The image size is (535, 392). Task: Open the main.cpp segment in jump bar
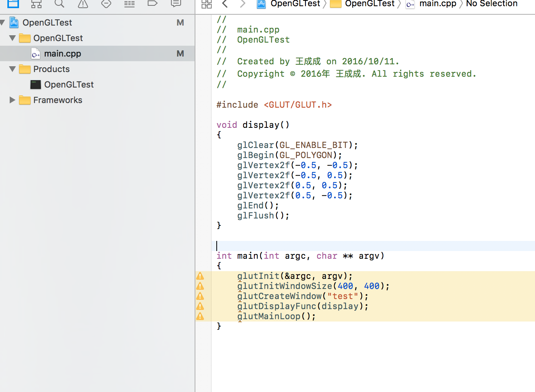pos(431,4)
